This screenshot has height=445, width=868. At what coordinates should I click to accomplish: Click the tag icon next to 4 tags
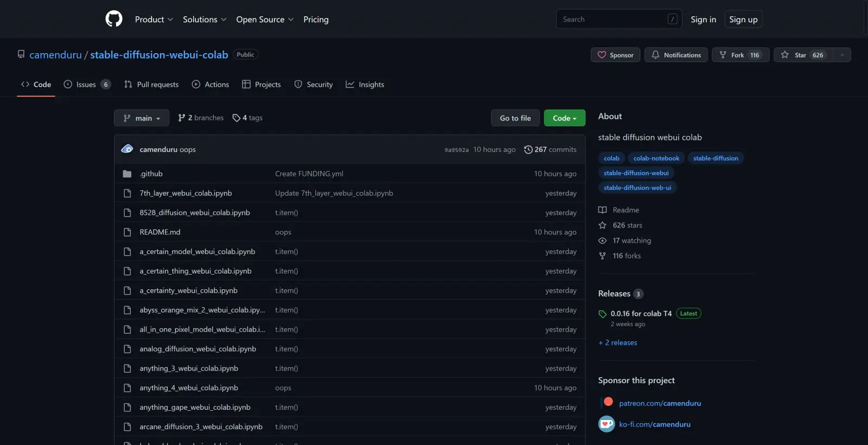(x=237, y=118)
